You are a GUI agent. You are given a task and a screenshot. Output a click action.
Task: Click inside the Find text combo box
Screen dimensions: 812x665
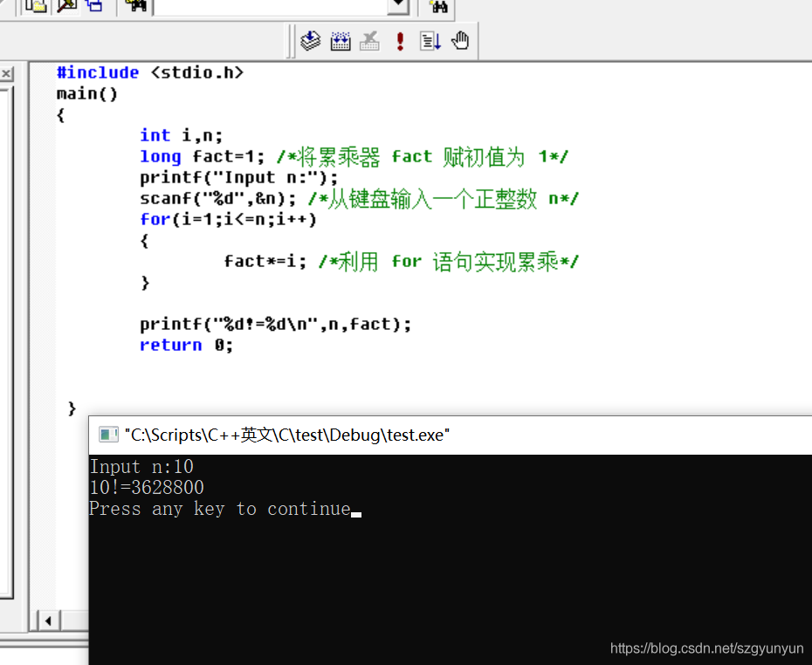point(271,6)
